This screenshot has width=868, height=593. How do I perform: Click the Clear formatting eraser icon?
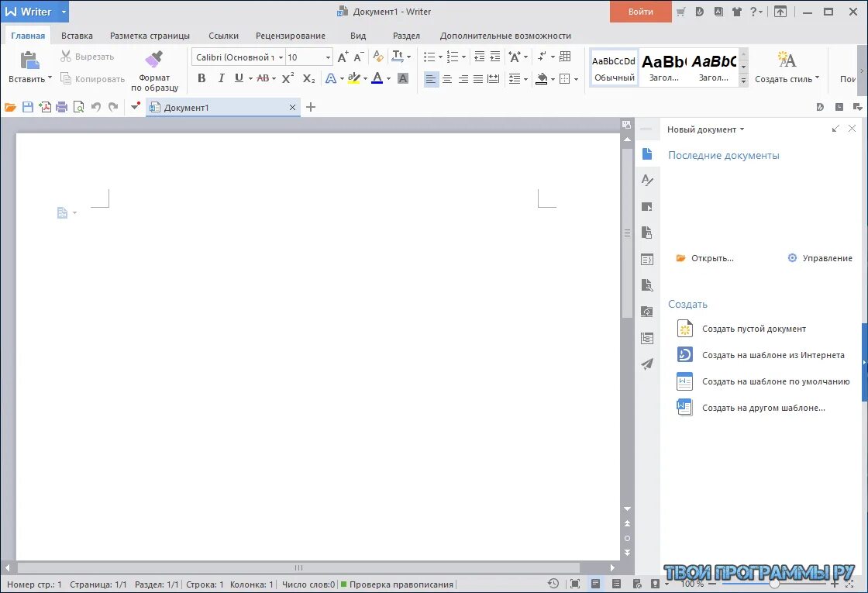pos(378,57)
